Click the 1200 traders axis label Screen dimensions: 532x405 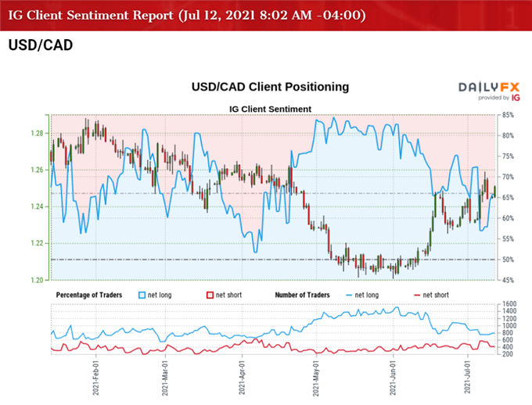click(x=509, y=318)
